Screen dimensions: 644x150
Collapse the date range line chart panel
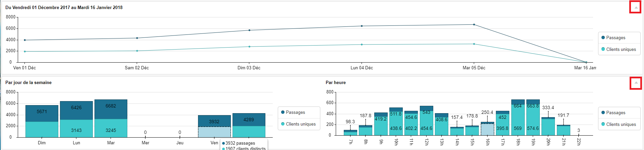(x=636, y=7)
